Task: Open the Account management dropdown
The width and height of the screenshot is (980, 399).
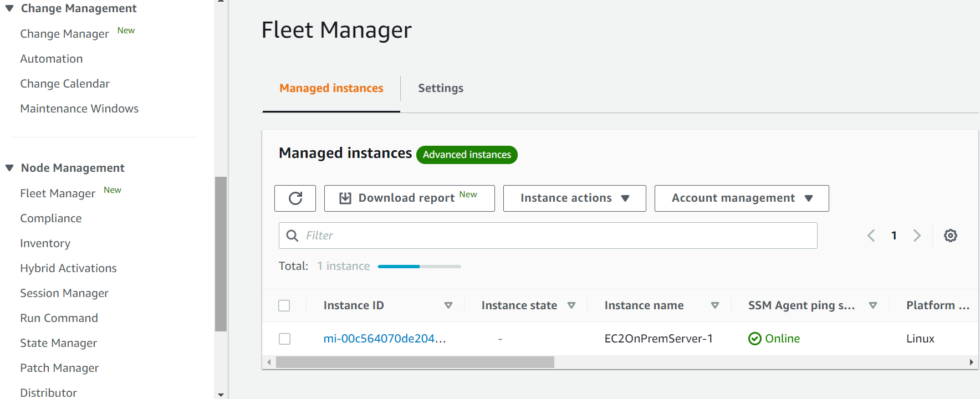Action: 742,198
